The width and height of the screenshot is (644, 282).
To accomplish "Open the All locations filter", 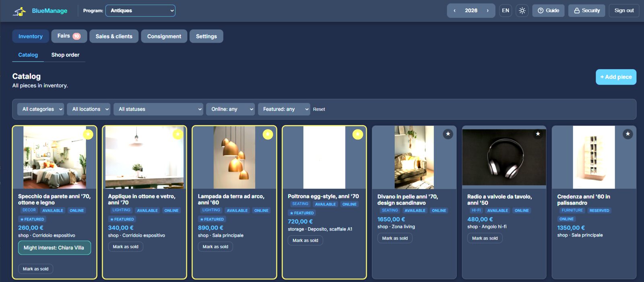I will (89, 109).
